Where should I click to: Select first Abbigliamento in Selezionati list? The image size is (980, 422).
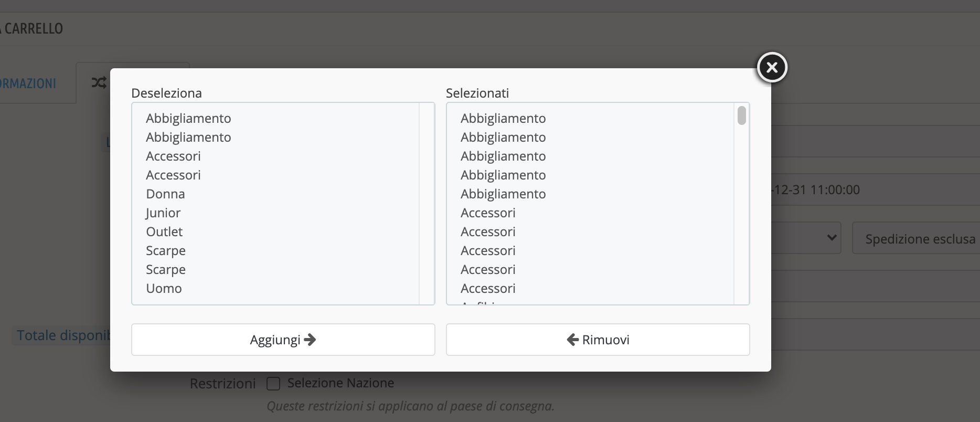[503, 119]
